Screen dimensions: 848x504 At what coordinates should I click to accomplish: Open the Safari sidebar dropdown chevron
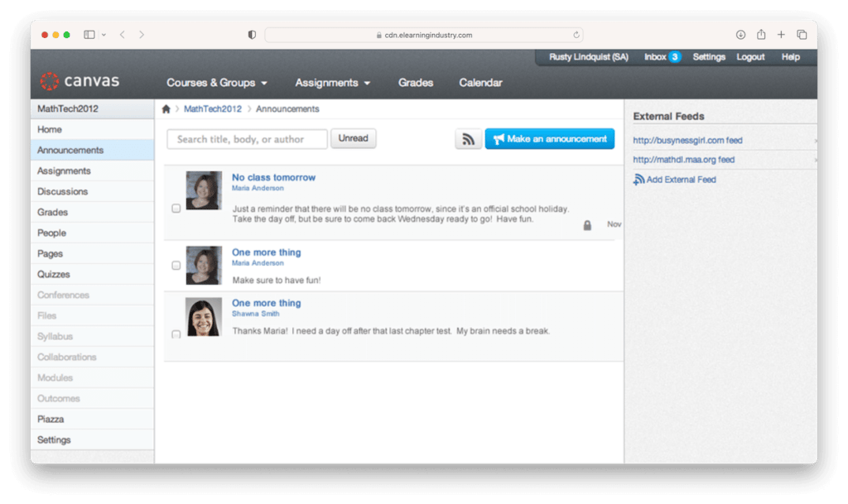(104, 35)
